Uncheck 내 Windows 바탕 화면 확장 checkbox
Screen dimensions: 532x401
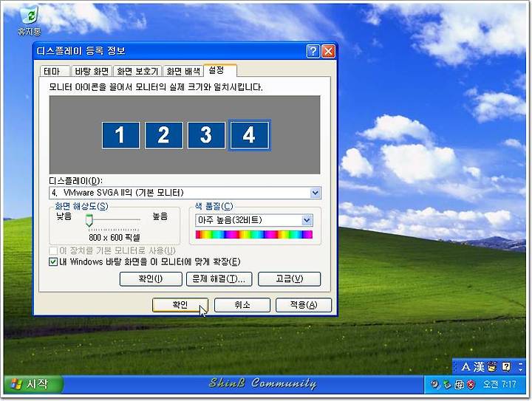(53, 261)
